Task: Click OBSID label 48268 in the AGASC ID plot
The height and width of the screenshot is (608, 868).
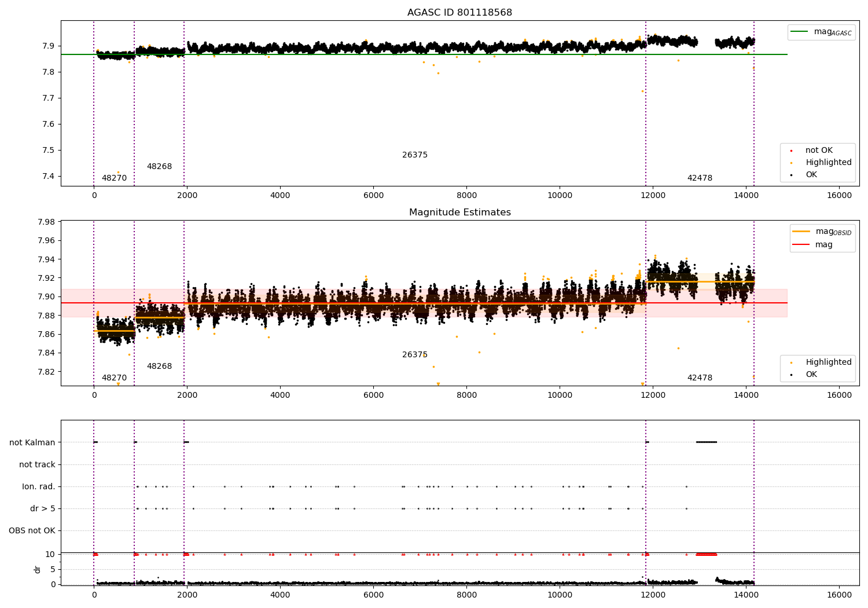Action: pos(159,167)
